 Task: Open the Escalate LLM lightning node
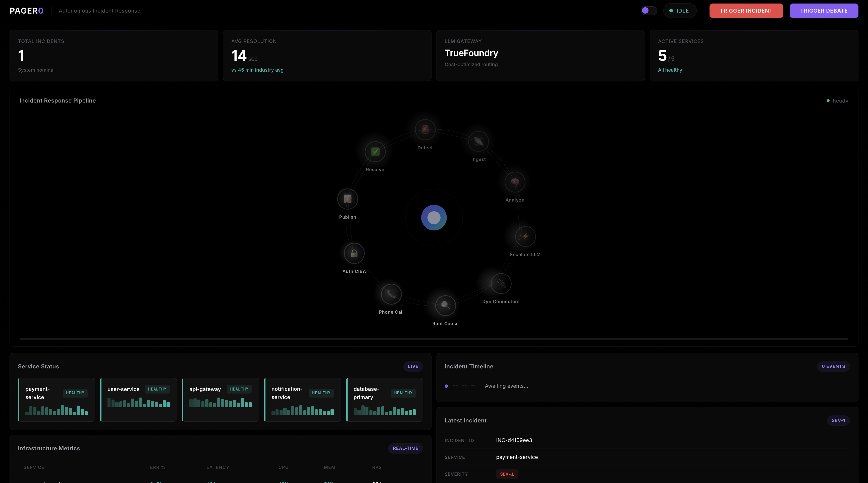(525, 236)
